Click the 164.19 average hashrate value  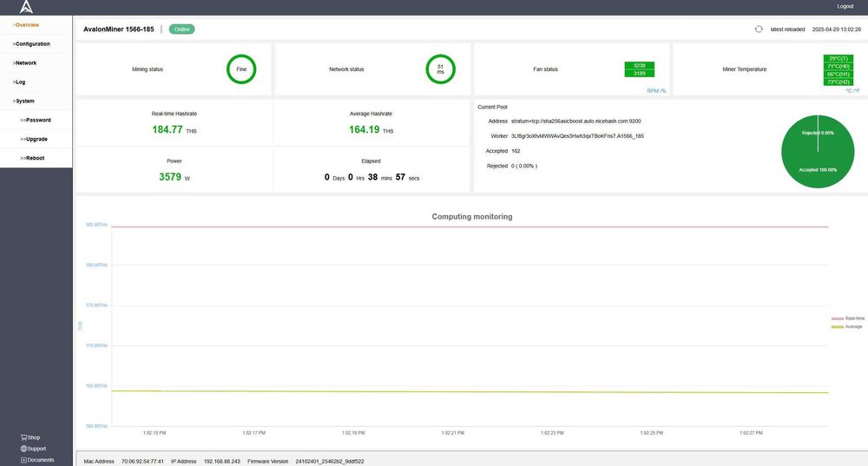(365, 129)
